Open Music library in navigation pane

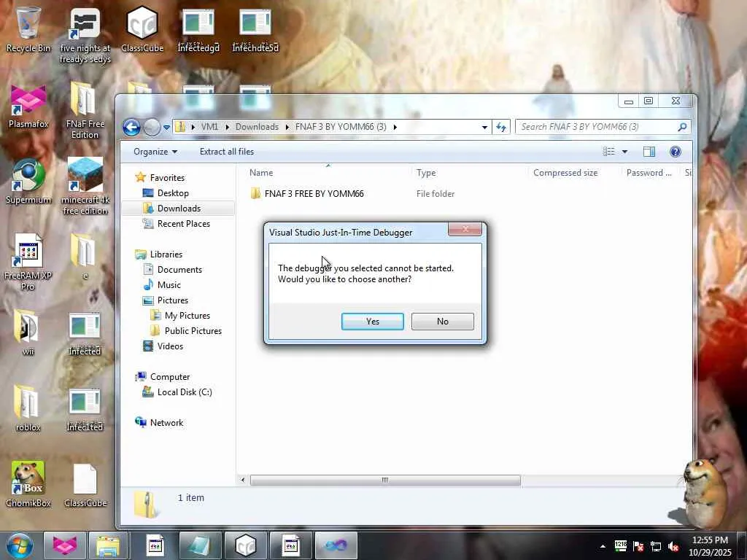[x=169, y=285]
